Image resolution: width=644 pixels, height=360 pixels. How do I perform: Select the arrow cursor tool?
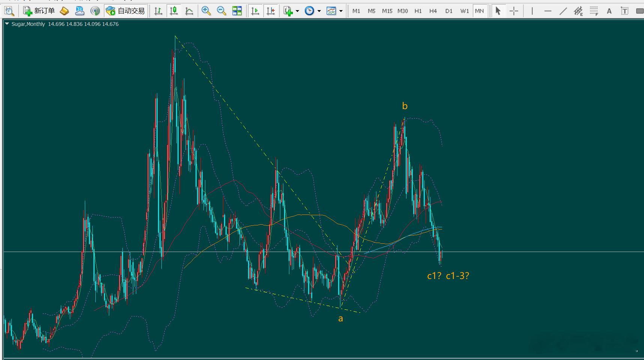(498, 11)
